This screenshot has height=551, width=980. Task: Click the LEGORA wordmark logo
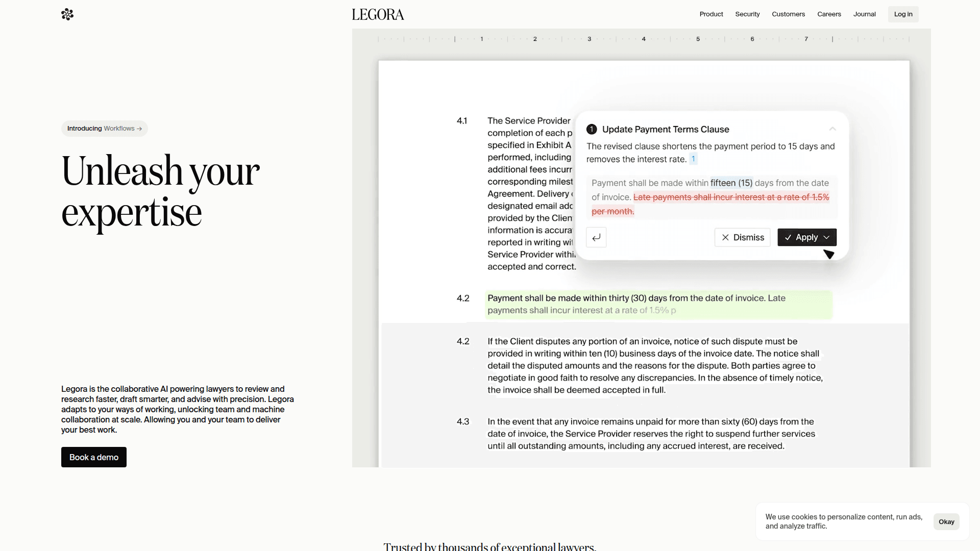pyautogui.click(x=378, y=14)
